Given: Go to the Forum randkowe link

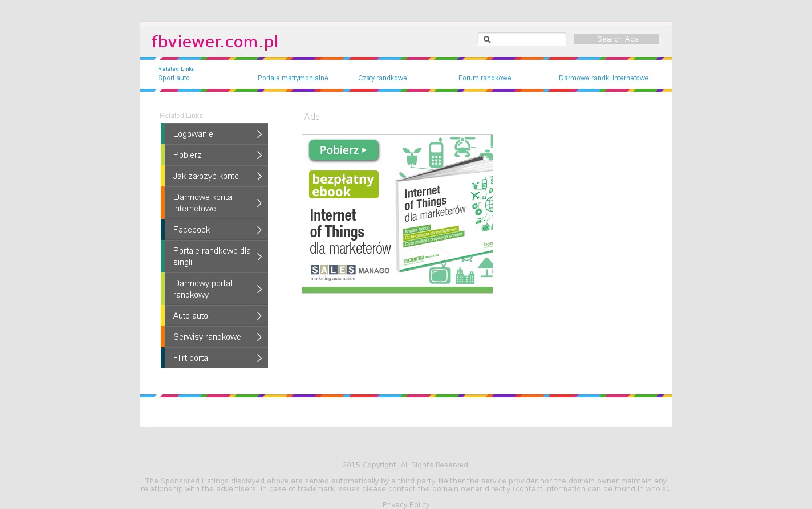Looking at the screenshot, I should pos(484,78).
